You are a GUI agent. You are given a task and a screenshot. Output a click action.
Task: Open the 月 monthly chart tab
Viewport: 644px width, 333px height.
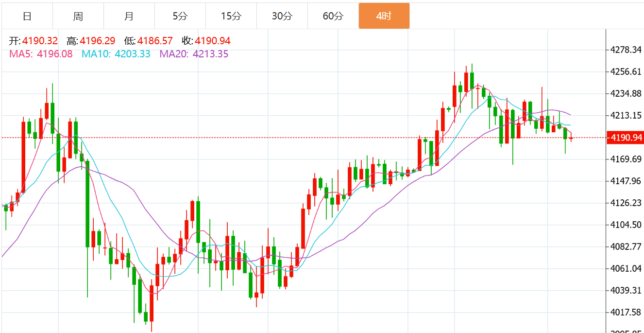coord(129,16)
